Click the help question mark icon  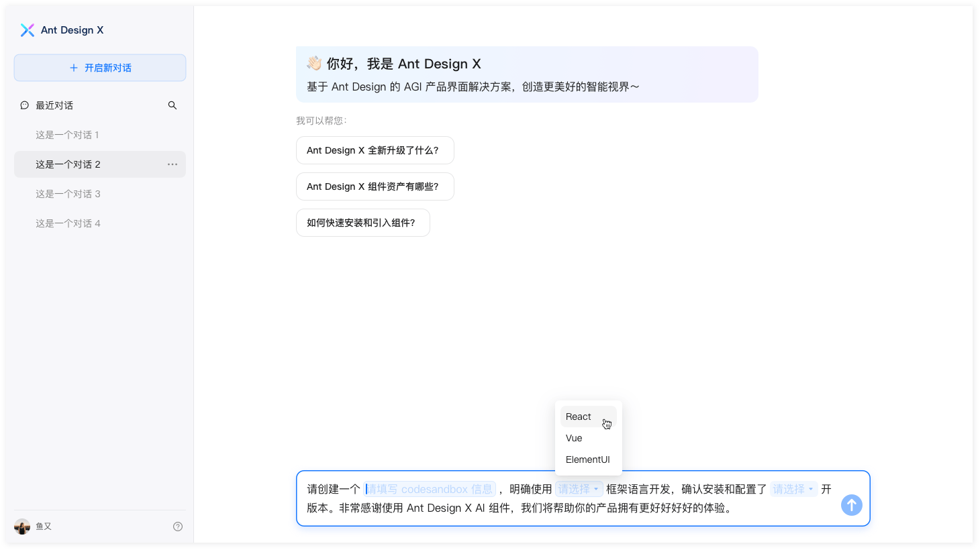178,527
